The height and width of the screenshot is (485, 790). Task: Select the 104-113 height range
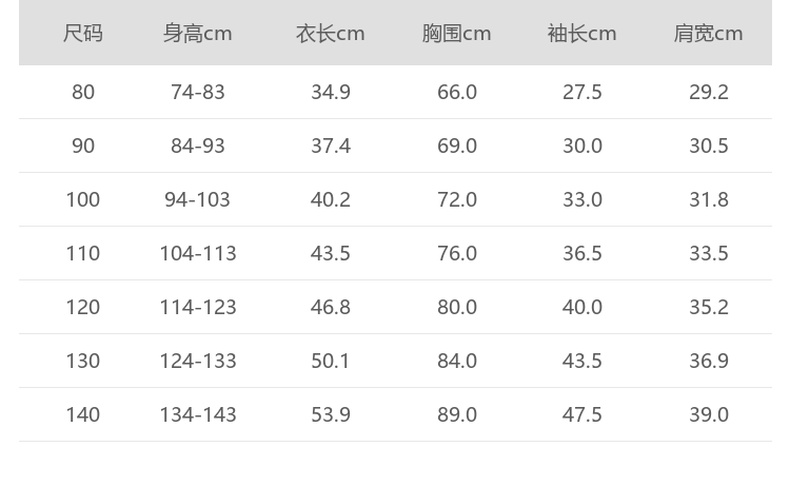click(198, 254)
